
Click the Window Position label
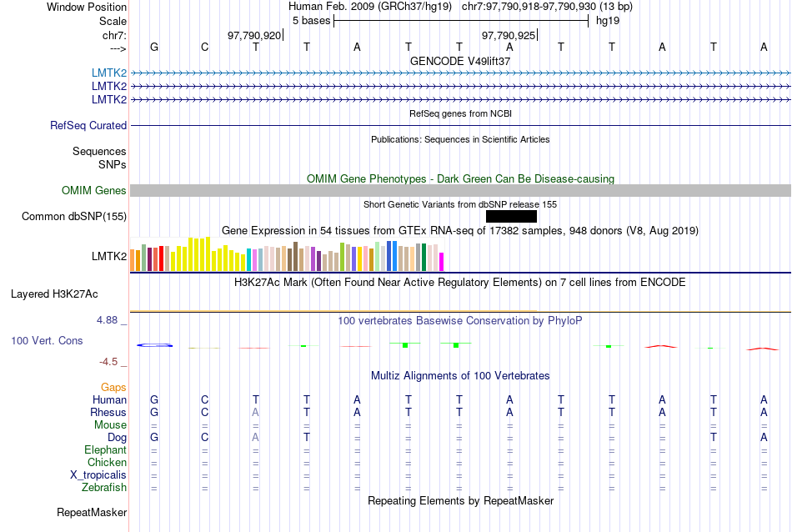click(87, 7)
